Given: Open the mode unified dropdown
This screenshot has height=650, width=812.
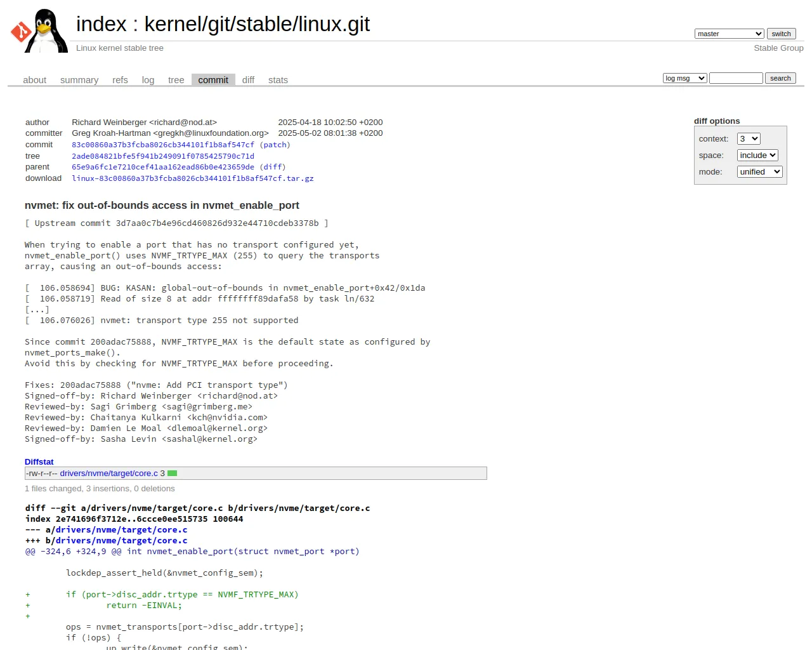Looking at the screenshot, I should pos(760,171).
